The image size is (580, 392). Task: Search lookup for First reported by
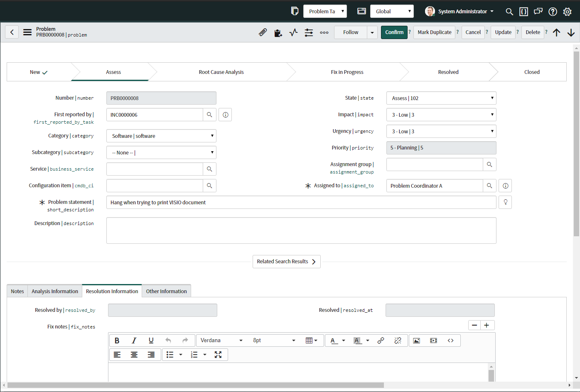pos(209,115)
